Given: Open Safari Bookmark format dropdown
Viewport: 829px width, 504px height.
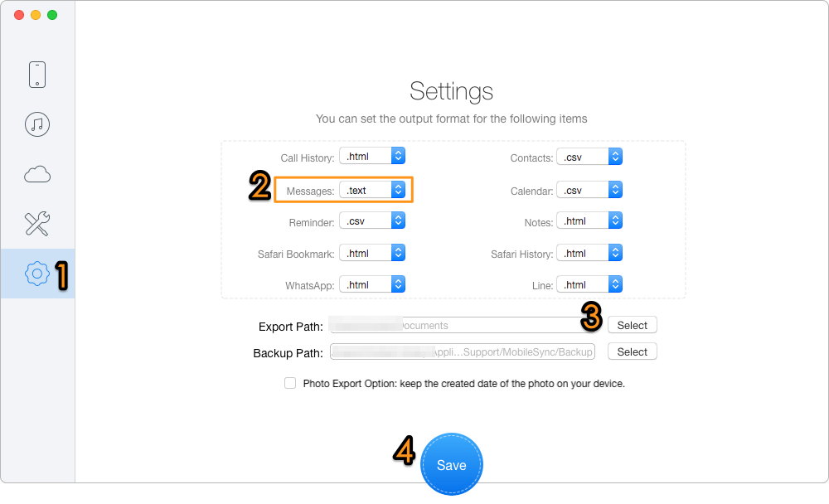Looking at the screenshot, I should click(372, 253).
